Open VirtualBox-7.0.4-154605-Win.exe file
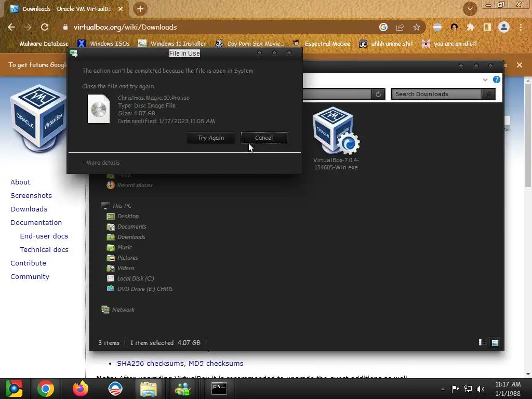 point(336,138)
